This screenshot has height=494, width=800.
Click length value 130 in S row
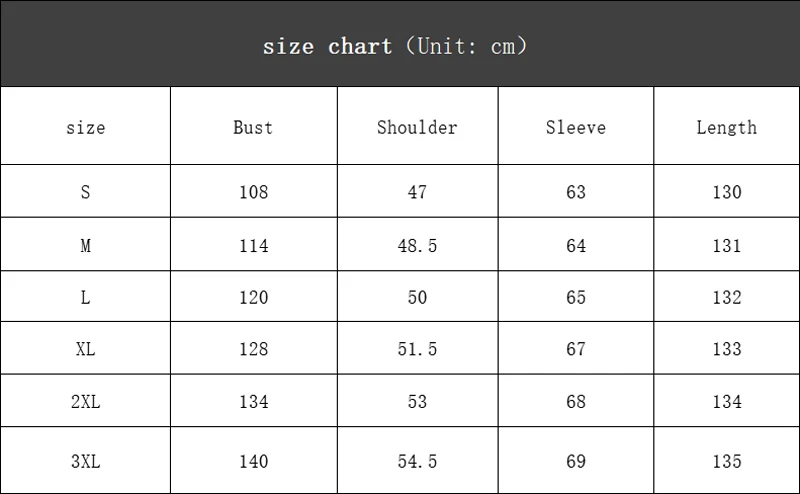[727, 192]
